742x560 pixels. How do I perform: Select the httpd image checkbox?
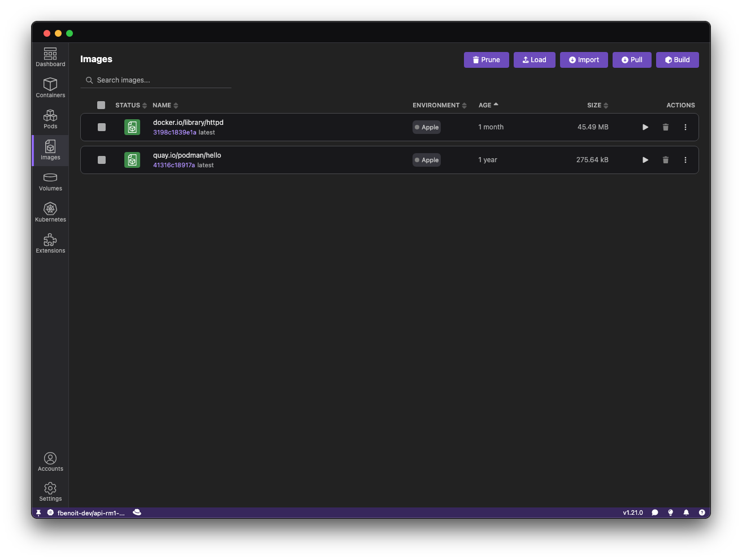click(x=102, y=127)
